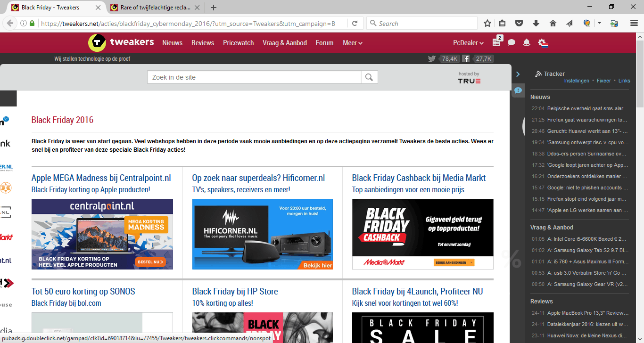
Task: Click the Centralpoint.nl Mega Korting banner
Action: pos(102,234)
